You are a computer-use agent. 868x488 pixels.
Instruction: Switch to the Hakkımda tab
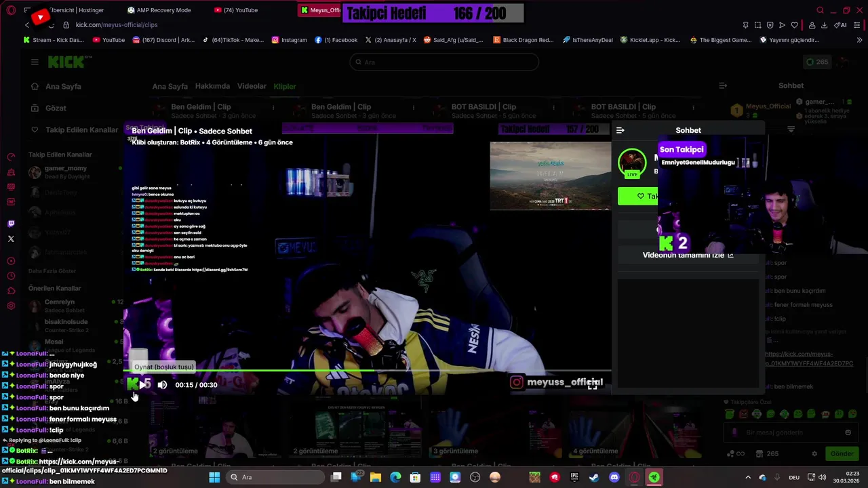click(x=212, y=86)
